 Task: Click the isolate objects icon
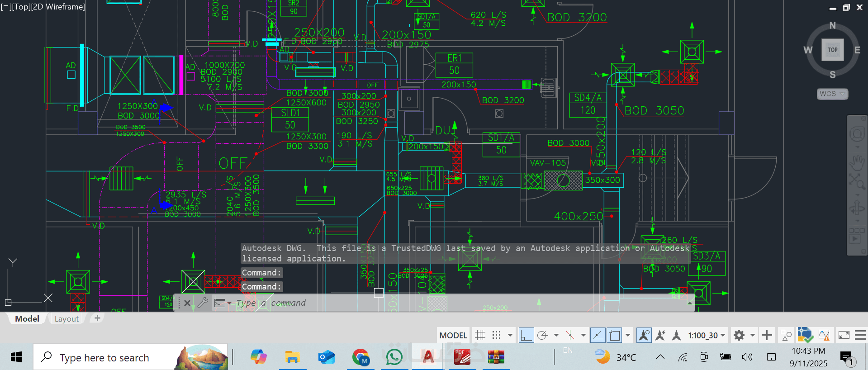click(x=786, y=335)
